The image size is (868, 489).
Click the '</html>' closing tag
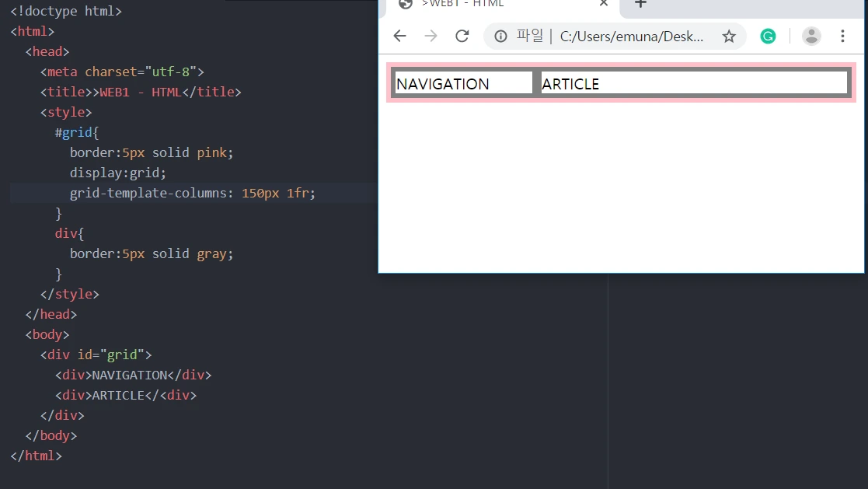[x=36, y=456]
